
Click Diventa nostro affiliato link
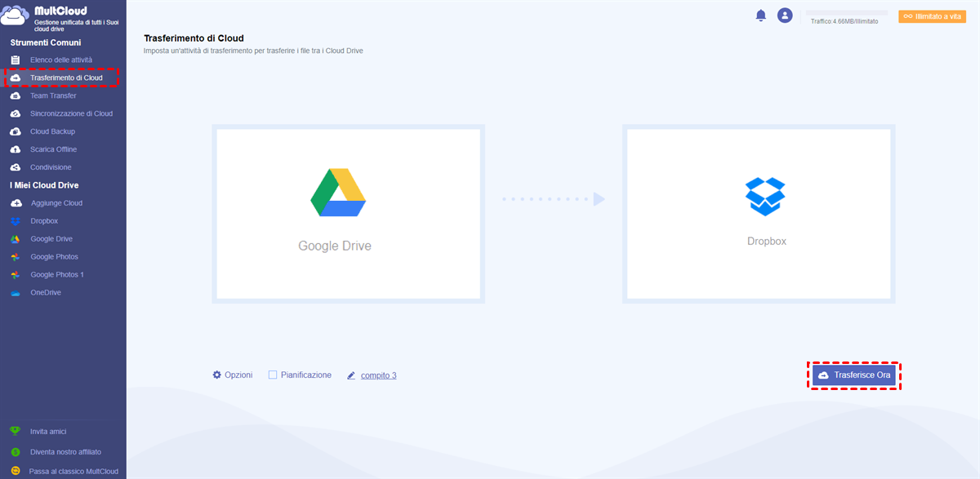(x=66, y=451)
